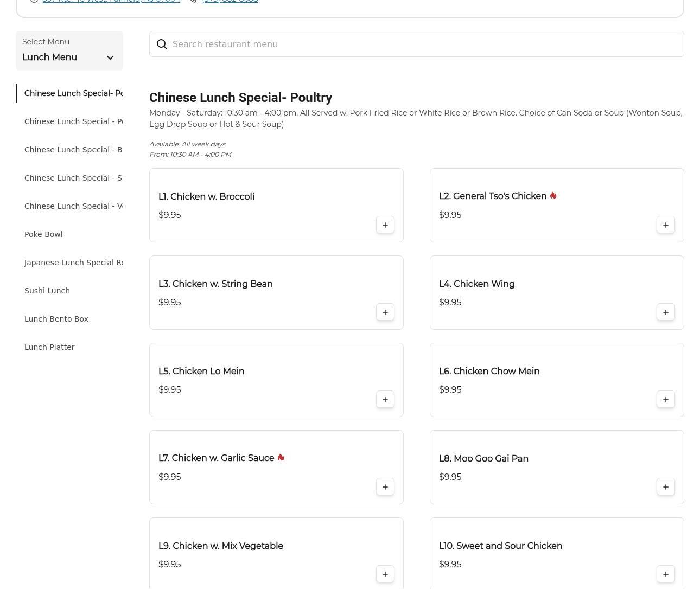Add L2. General Tso's Chicken with plus button
700x589 pixels.
(x=666, y=225)
